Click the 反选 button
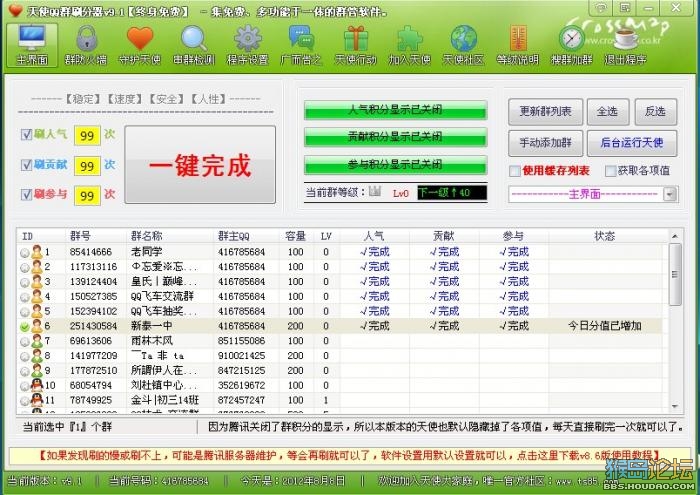 click(655, 112)
